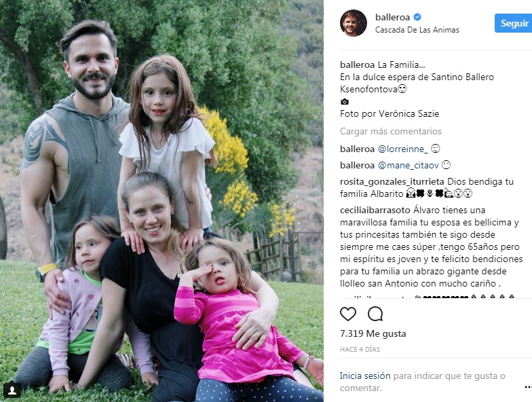Open balleroa's profile avatar picture
This screenshot has height=402, width=532.
[x=353, y=23]
